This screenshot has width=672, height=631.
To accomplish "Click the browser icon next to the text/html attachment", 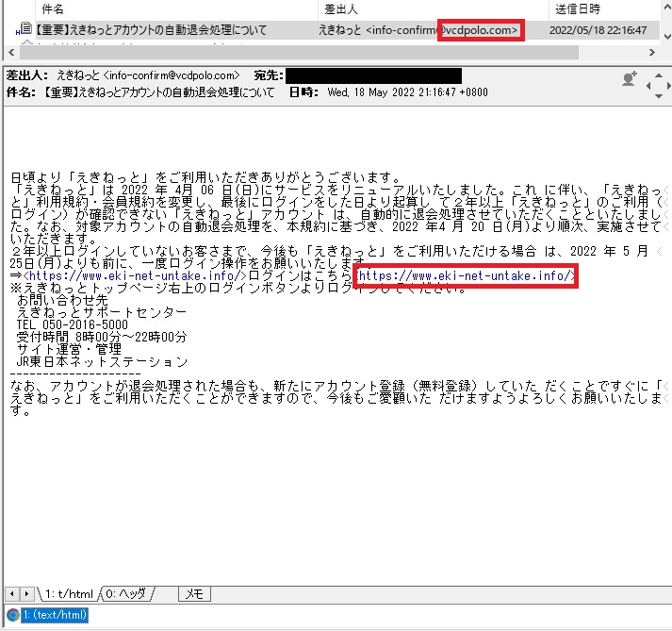I will tap(13, 615).
